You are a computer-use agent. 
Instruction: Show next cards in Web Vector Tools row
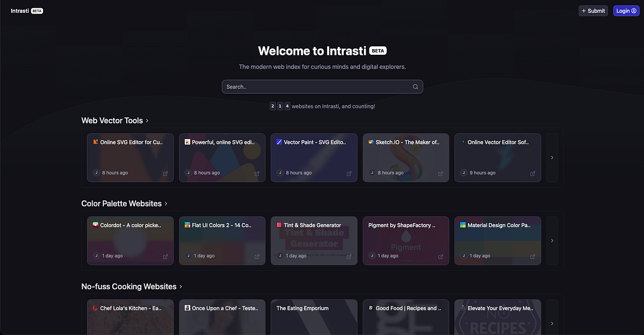pos(552,157)
